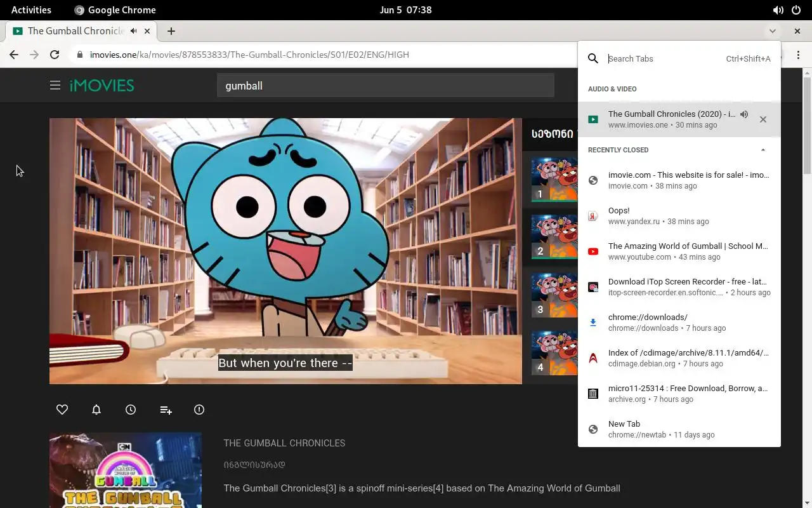The image size is (812, 508).
Task: Click the page vertical scrollbar
Action: point(807,127)
